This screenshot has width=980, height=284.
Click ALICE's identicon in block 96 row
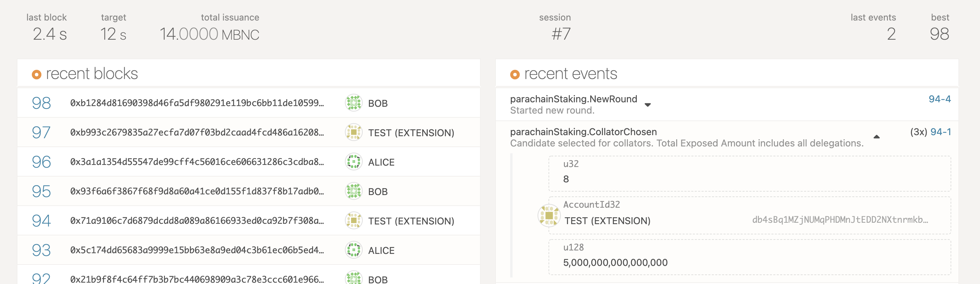(353, 162)
